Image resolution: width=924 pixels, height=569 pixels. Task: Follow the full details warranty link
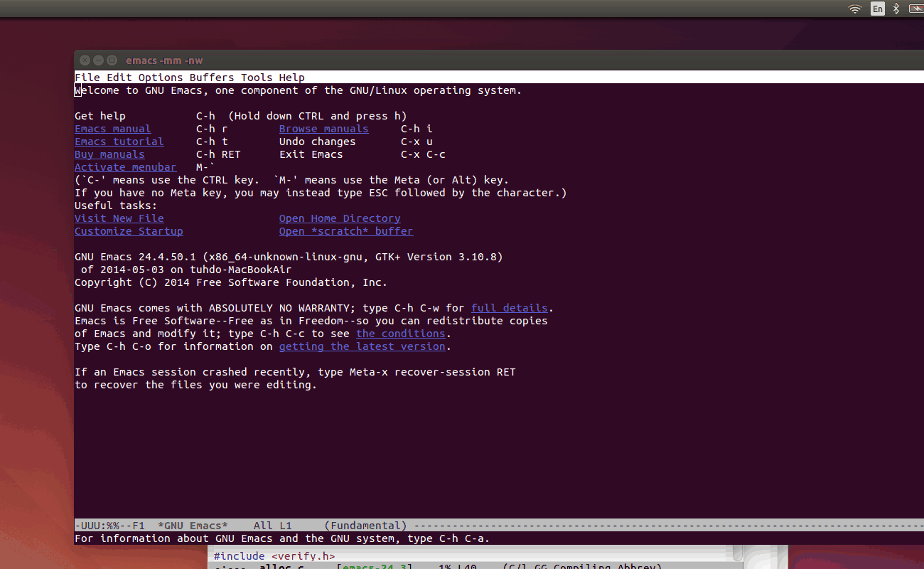tap(510, 308)
